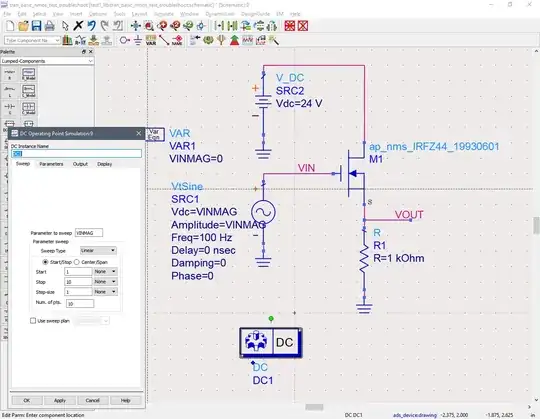Image resolution: width=540 pixels, height=419 pixels.
Task: Insert a VAR equation block icon
Action: pos(151,41)
